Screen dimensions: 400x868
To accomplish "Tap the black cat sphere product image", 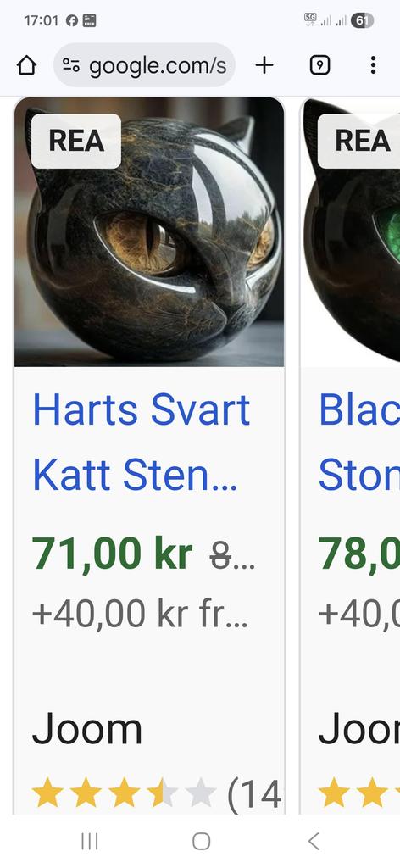I will (149, 232).
